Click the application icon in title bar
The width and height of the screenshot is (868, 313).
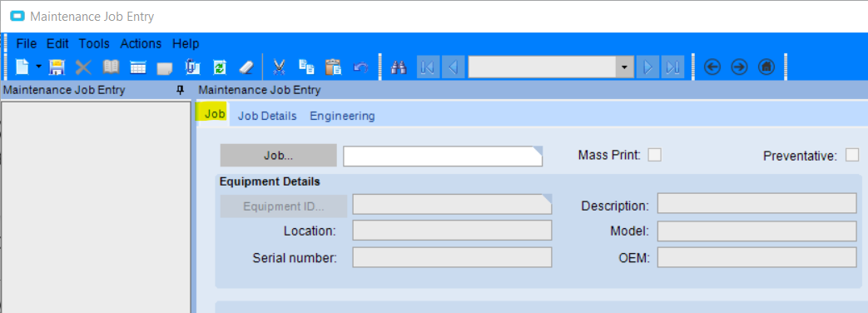coord(17,17)
